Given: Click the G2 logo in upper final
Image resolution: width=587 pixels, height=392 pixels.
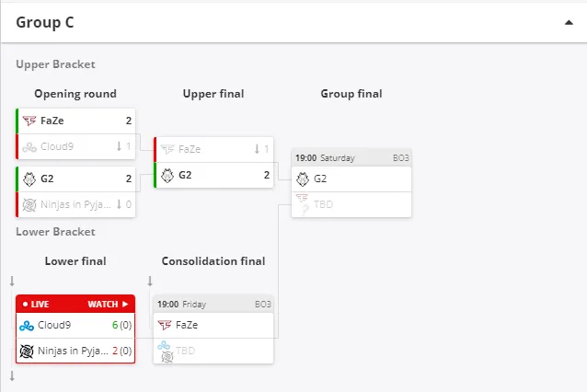Looking at the screenshot, I should point(167,175).
